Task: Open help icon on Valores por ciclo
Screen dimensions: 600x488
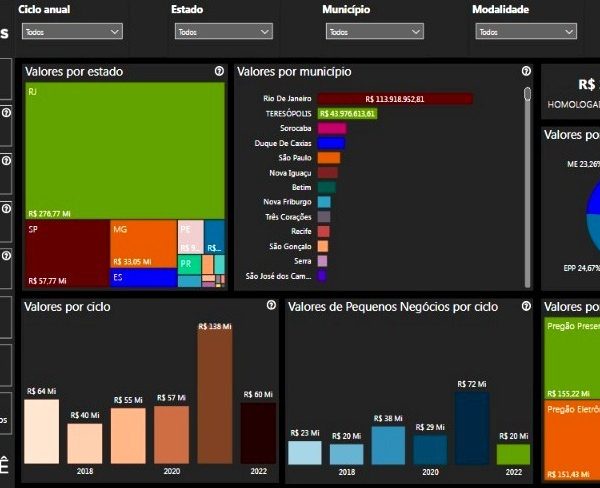Action: pyautogui.click(x=271, y=305)
